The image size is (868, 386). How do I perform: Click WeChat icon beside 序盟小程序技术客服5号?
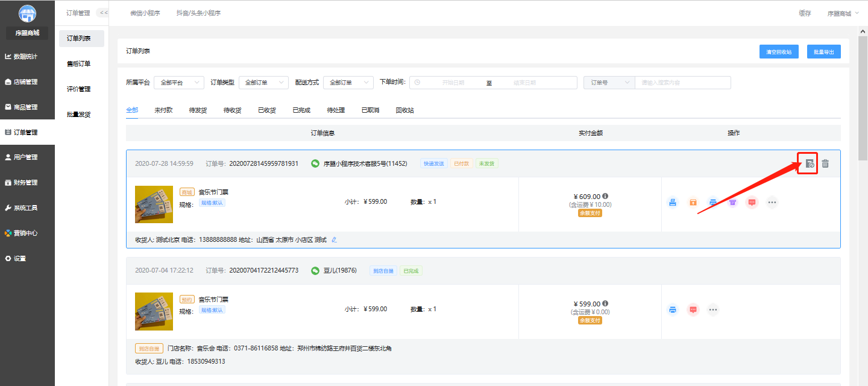coord(315,163)
